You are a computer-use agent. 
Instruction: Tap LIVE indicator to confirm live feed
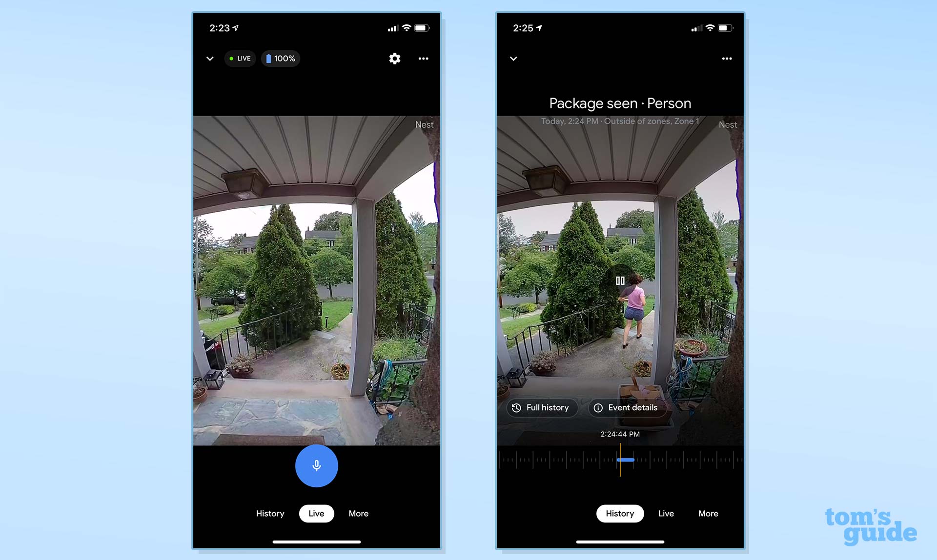(240, 58)
